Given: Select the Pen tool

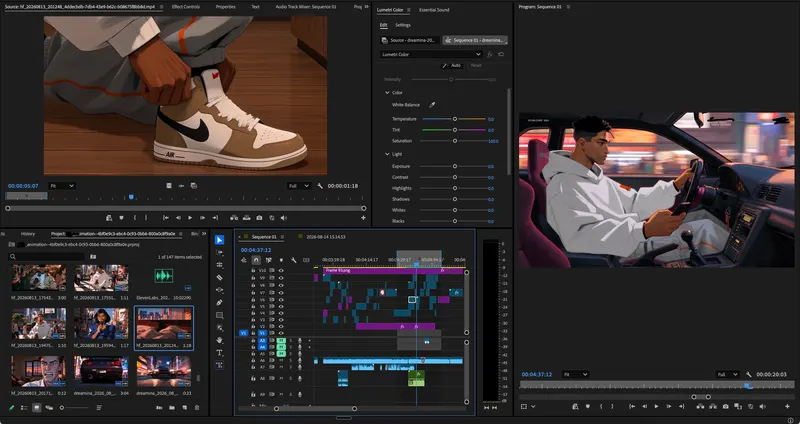Looking at the screenshot, I should pyautogui.click(x=219, y=303).
